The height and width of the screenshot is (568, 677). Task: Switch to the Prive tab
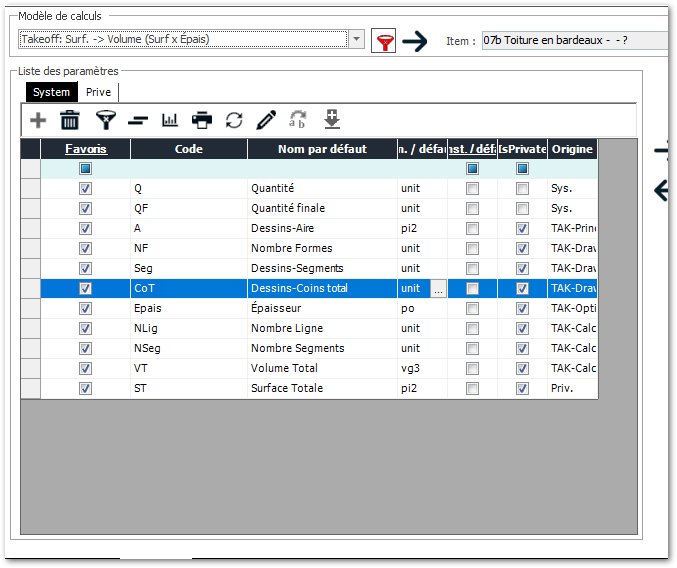pyautogui.click(x=98, y=92)
